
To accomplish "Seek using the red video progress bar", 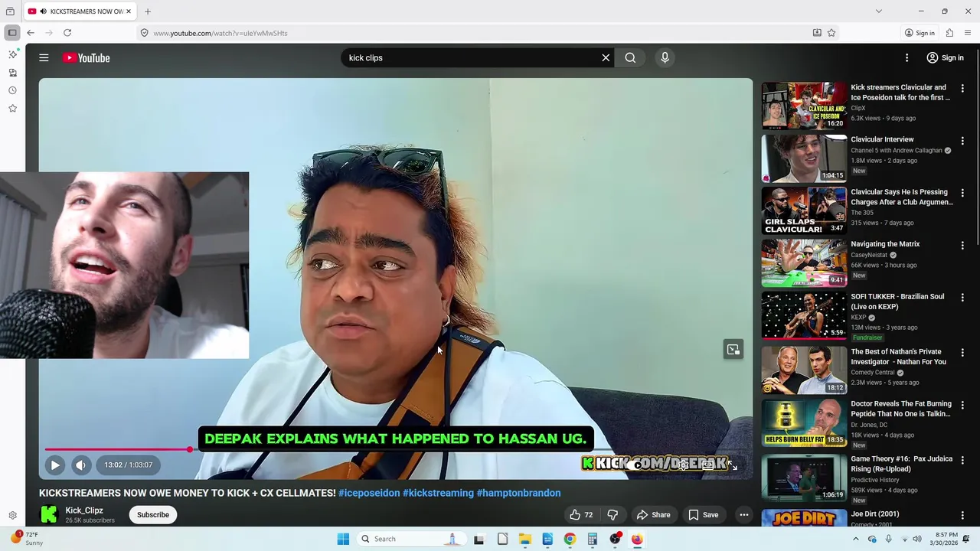I will tap(118, 449).
